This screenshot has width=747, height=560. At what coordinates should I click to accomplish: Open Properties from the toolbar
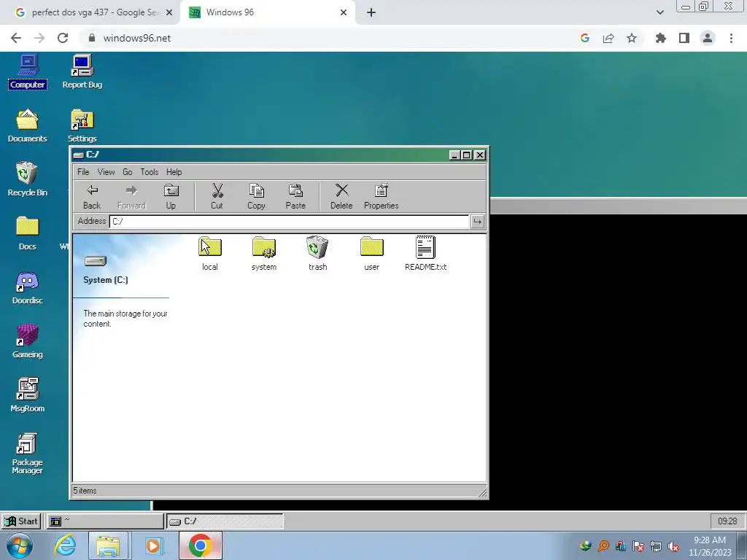point(381,197)
